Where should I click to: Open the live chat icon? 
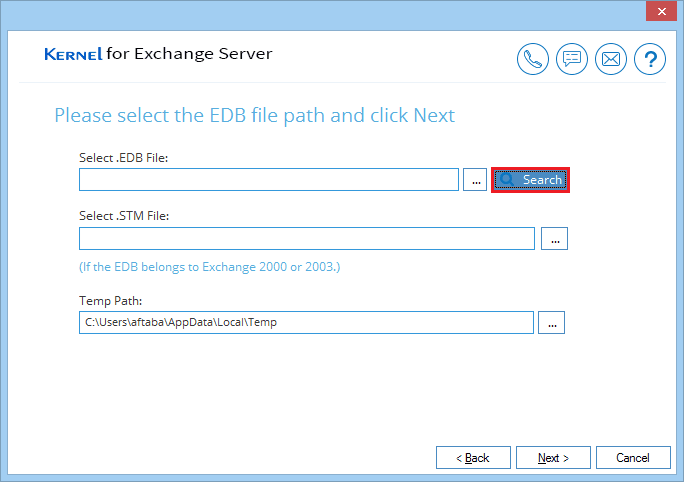pyautogui.click(x=572, y=59)
